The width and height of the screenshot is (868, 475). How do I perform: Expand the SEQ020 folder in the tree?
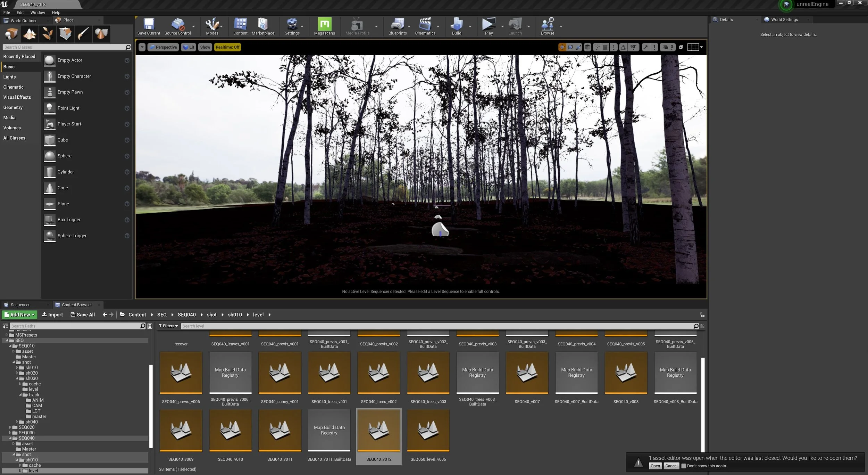(x=10, y=427)
